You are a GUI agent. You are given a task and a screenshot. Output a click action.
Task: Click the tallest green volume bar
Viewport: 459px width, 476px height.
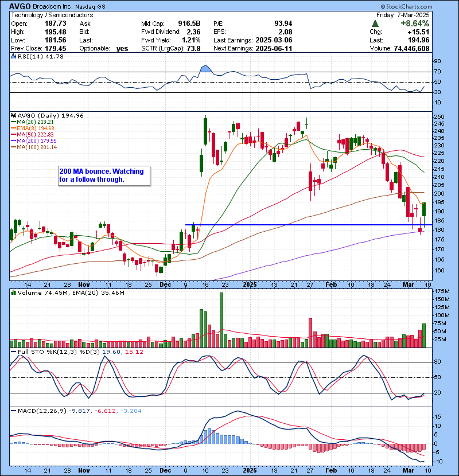[x=221, y=320]
